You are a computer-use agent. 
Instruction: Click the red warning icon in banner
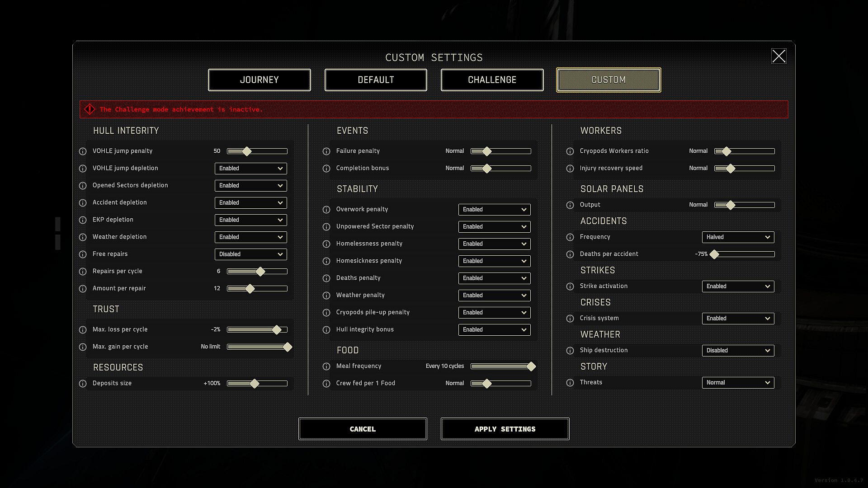click(x=90, y=109)
